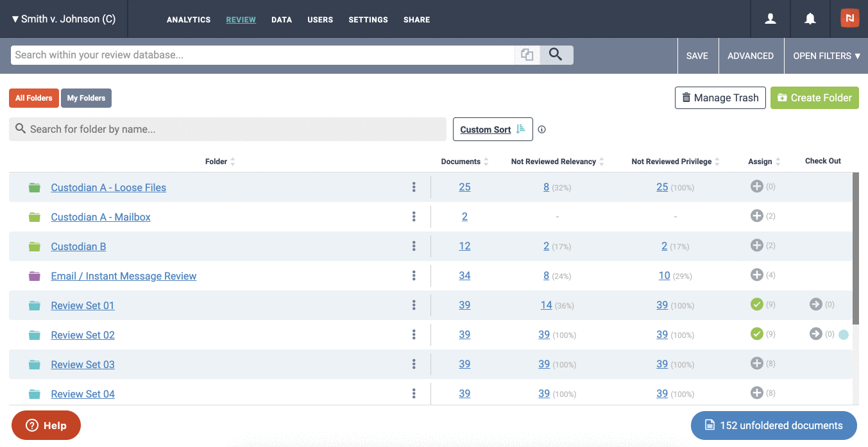The width and height of the screenshot is (868, 447).
Task: Click the review database search field
Action: coord(263,55)
